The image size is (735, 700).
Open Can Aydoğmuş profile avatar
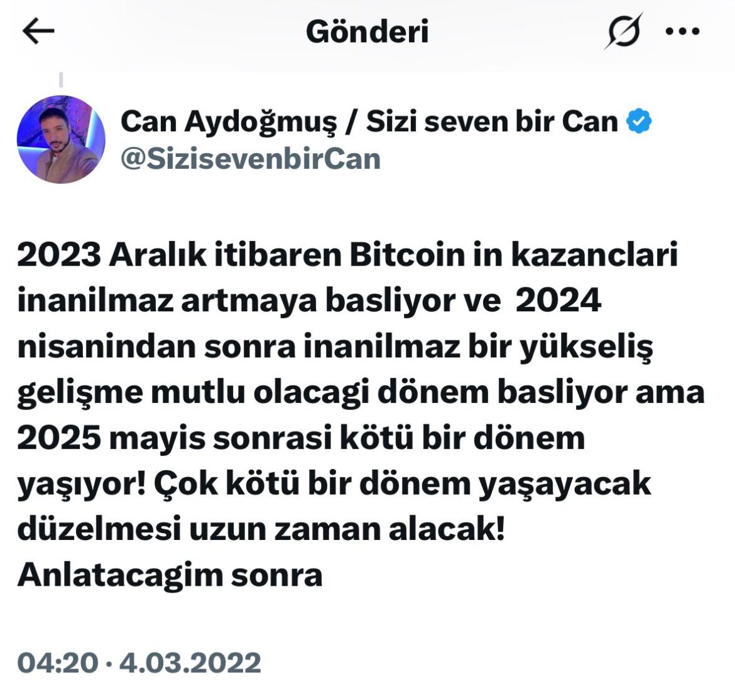click(x=61, y=139)
